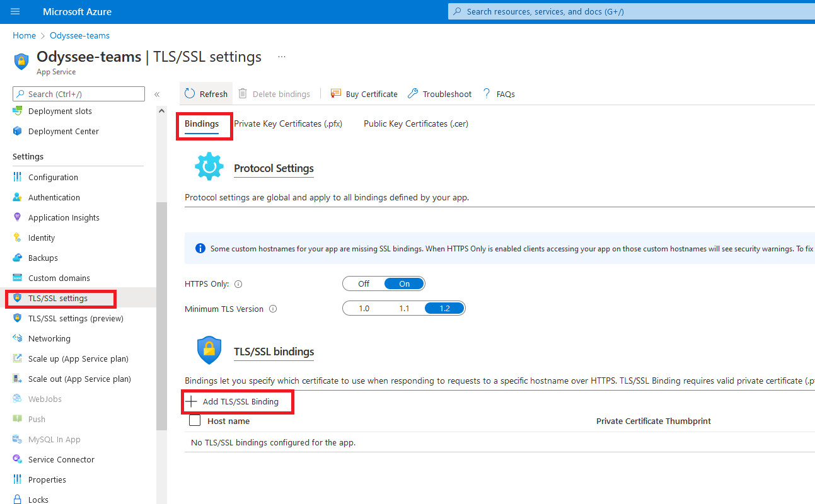
Task: Click the Service Connector icon
Action: 18,460
